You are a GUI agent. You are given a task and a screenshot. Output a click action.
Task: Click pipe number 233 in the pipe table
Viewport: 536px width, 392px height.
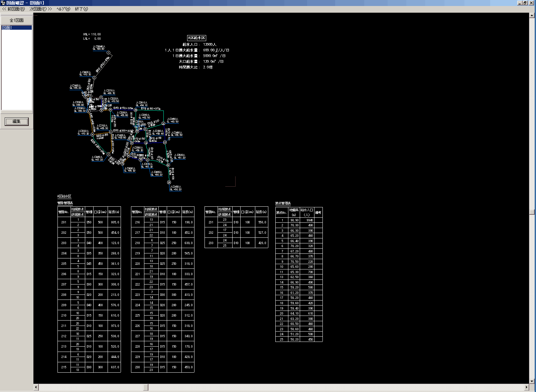211,243
